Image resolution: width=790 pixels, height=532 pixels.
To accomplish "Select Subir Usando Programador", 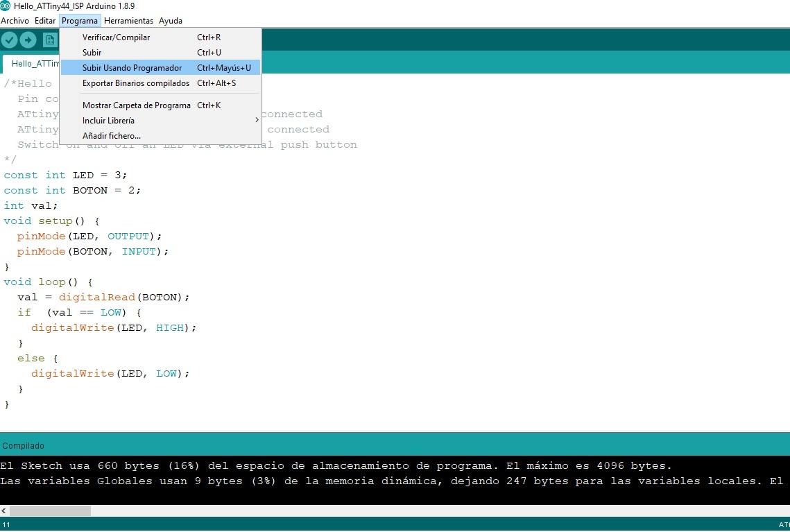I will click(x=132, y=68).
